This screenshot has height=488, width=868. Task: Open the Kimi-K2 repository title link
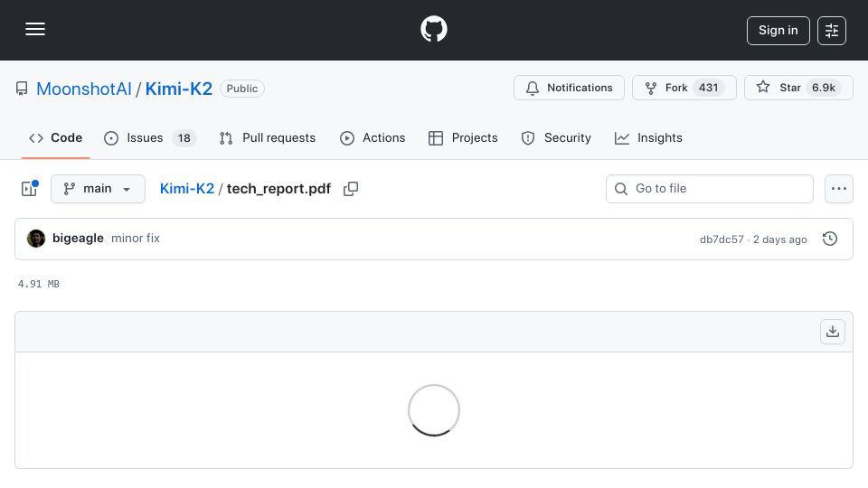178,89
